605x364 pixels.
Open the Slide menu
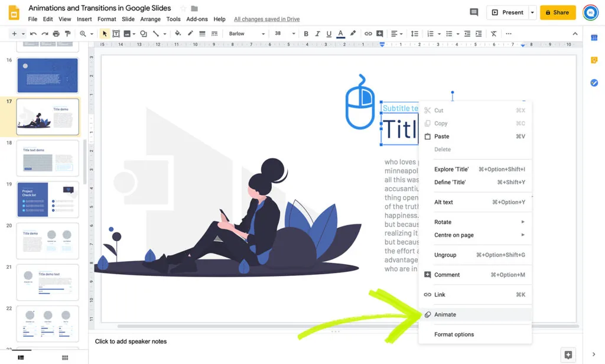(x=128, y=19)
